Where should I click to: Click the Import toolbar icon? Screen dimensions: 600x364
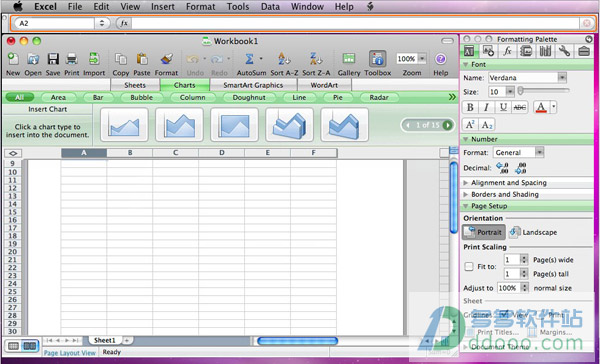tap(94, 59)
